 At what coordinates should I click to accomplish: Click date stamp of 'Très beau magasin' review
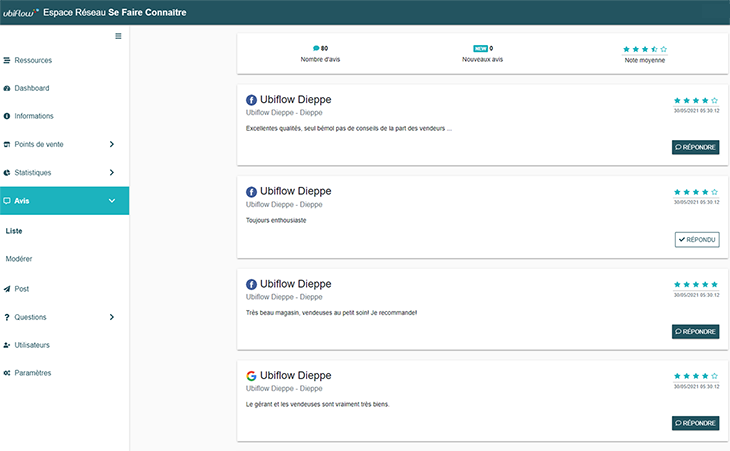click(x=696, y=295)
